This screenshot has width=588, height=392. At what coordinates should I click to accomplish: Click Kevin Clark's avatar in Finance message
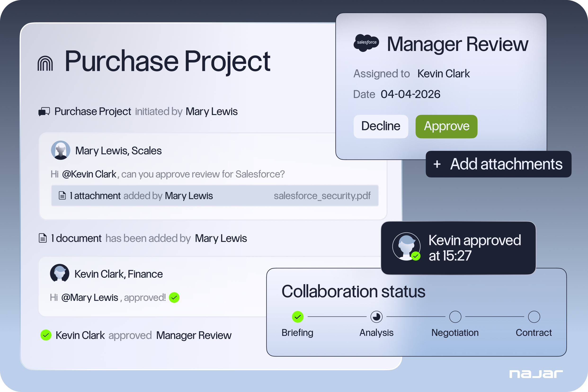click(59, 273)
